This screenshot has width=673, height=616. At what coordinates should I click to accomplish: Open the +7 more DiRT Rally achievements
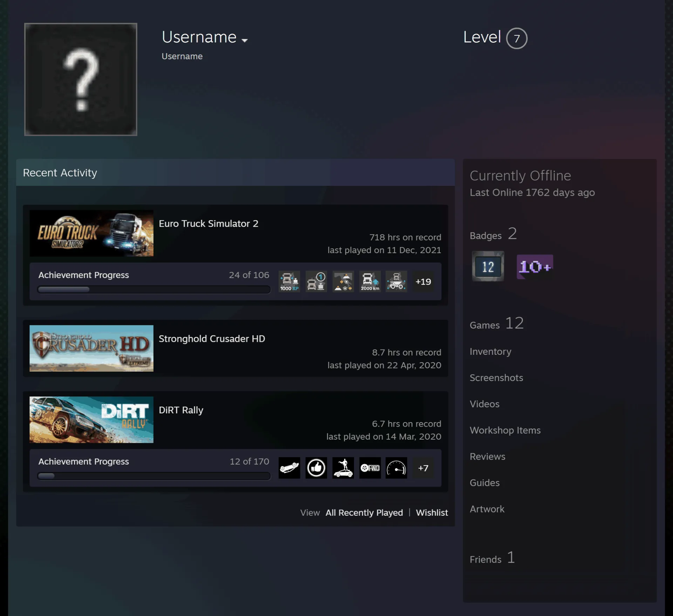coord(423,468)
